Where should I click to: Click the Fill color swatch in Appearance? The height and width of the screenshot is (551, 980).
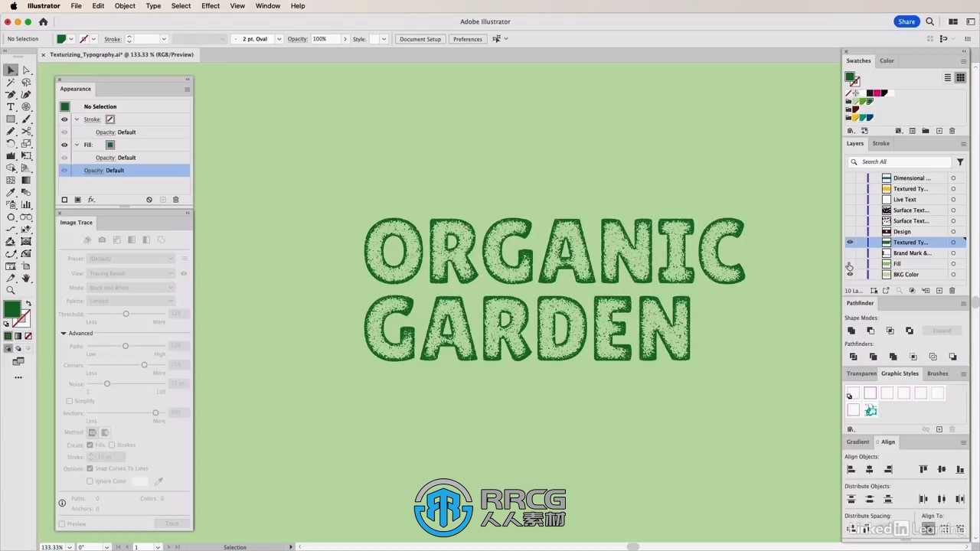[x=110, y=145]
